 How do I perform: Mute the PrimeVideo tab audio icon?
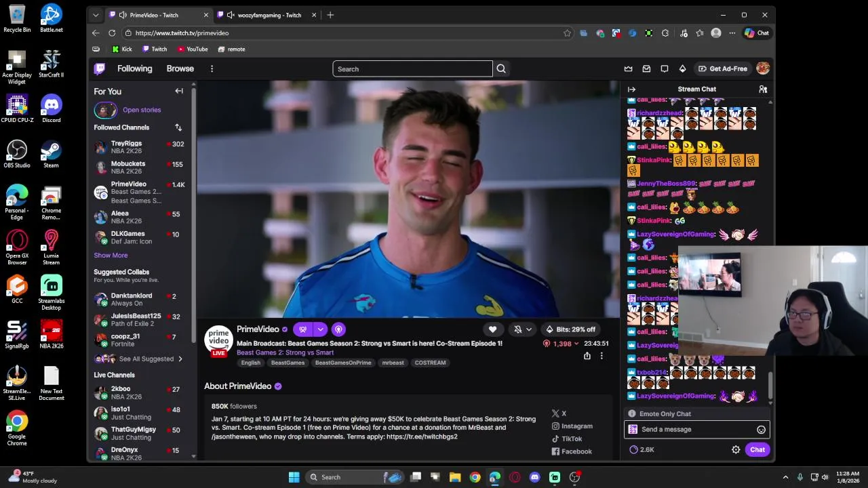point(123,15)
